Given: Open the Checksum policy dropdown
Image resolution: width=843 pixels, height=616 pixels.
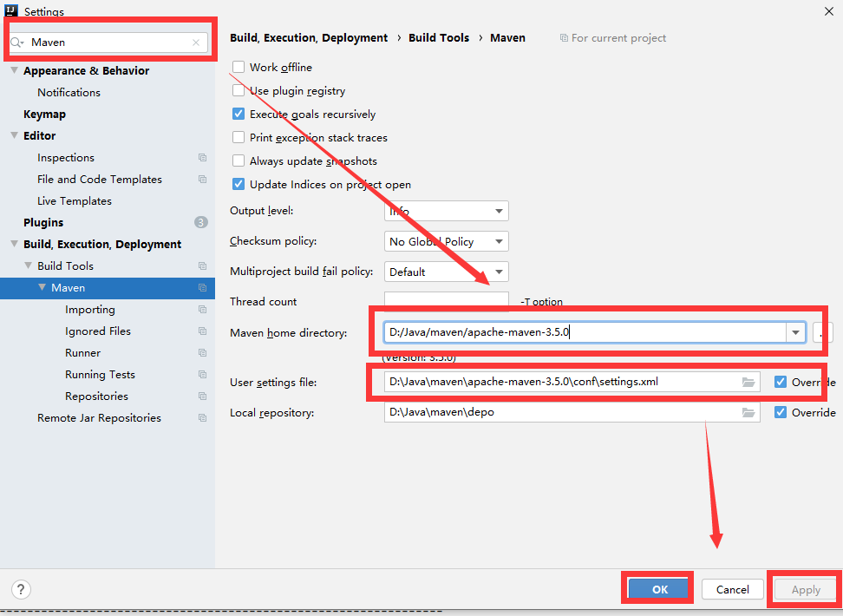Looking at the screenshot, I should coord(447,241).
